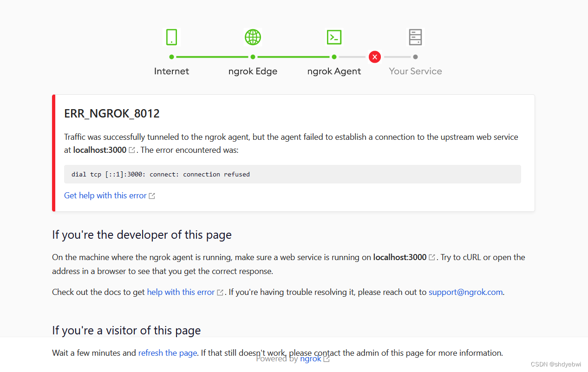
Task: Click 'If you're the developer of this page' heading
Action: tap(142, 235)
